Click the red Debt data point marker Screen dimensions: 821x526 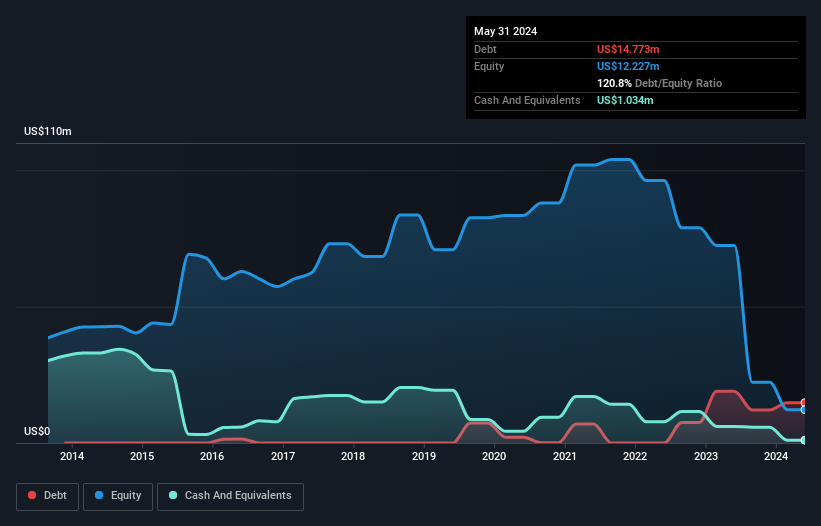804,403
